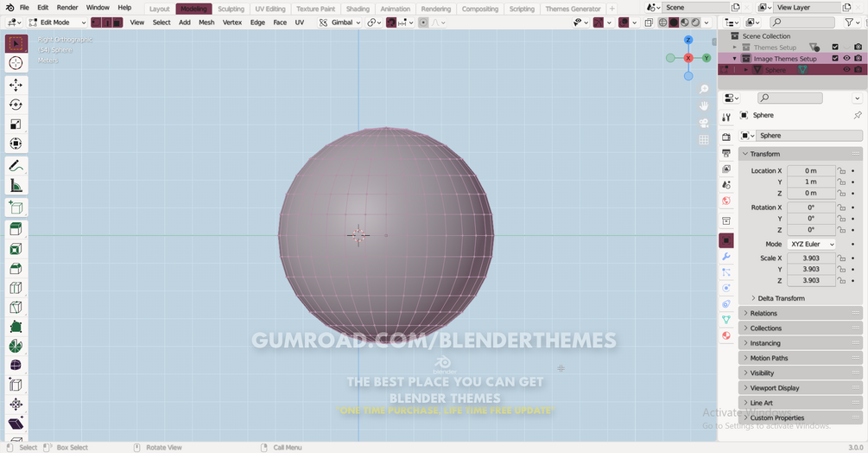
Task: Enable vertex select mode
Action: [x=97, y=22]
